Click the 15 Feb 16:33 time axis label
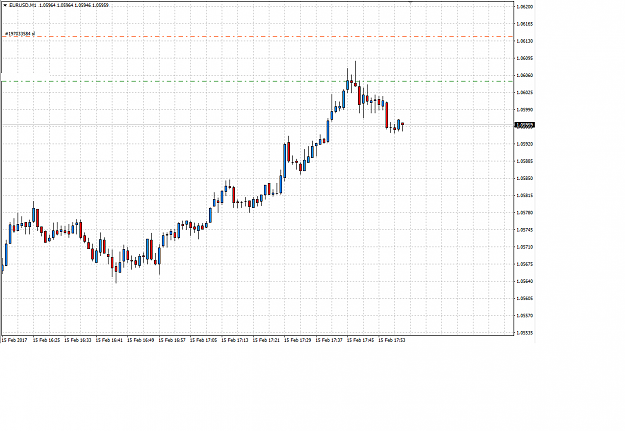Viewport: 625px width, 431px height. (78, 340)
